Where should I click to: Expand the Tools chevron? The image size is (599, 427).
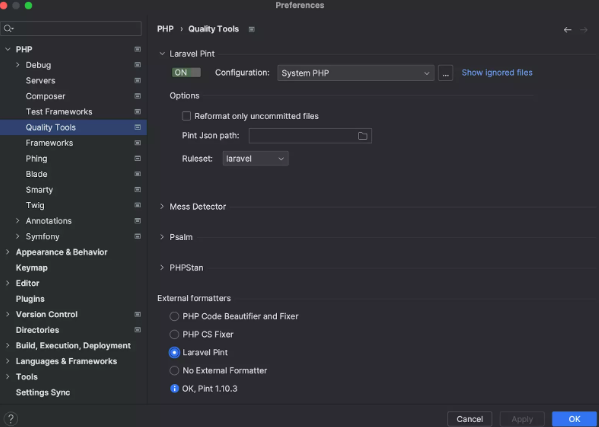8,377
